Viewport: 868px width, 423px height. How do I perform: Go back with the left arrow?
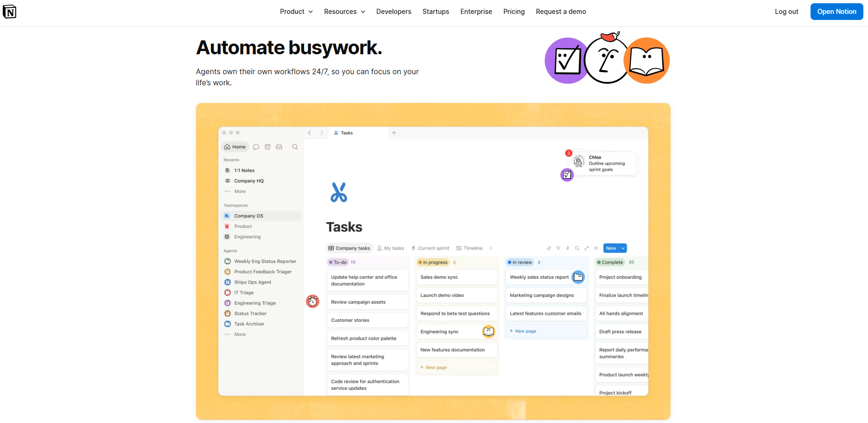tap(310, 133)
